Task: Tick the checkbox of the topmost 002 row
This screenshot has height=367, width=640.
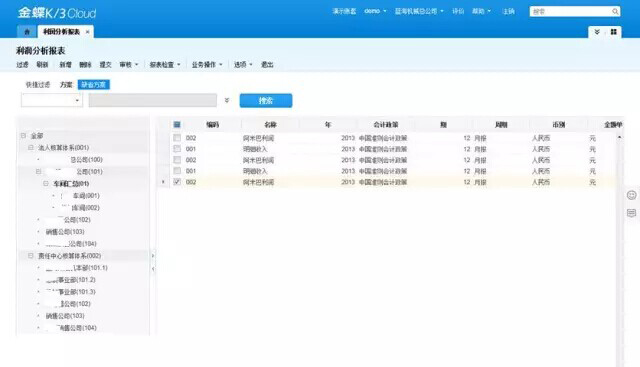Action: click(x=177, y=138)
